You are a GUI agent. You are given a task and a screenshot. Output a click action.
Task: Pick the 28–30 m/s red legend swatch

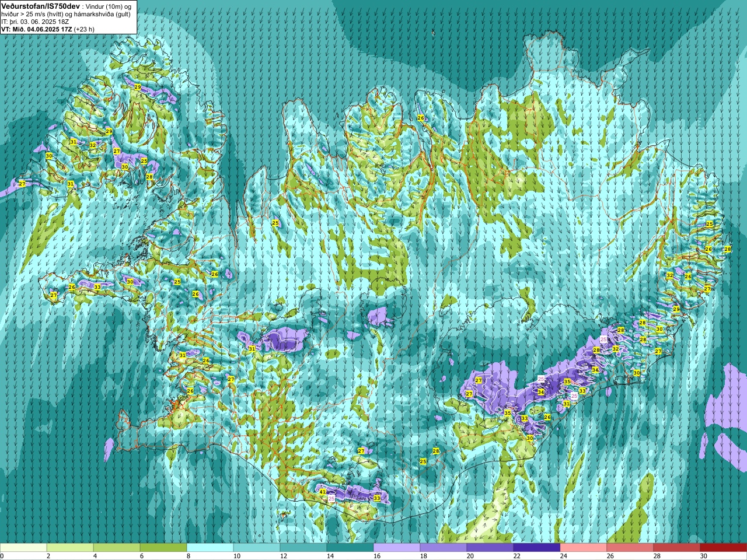677,548
